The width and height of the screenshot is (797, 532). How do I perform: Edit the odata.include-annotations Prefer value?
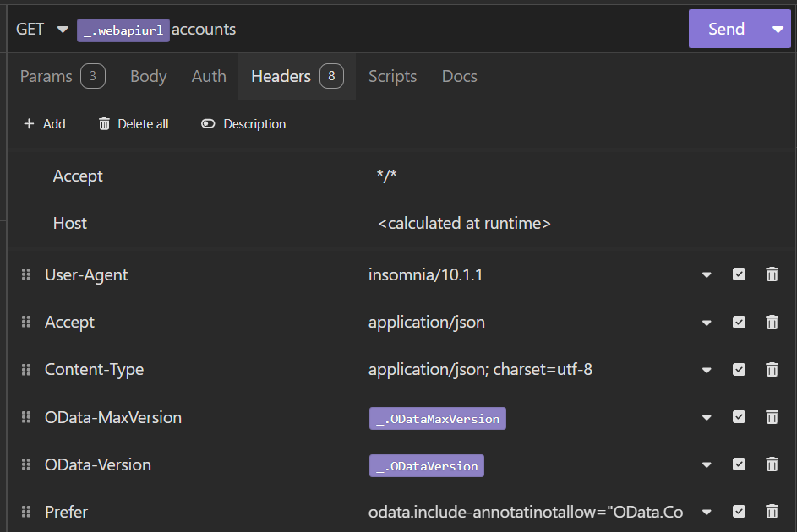(x=526, y=512)
